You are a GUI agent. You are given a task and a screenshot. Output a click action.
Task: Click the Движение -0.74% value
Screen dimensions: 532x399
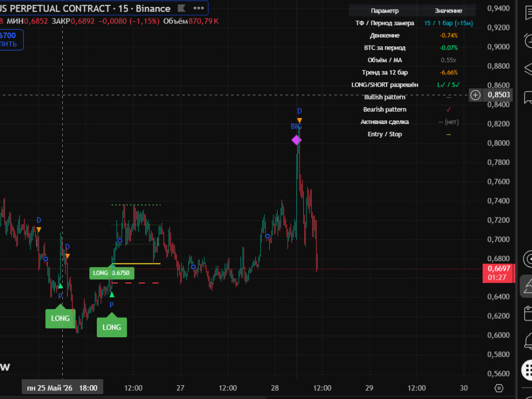[448, 35]
